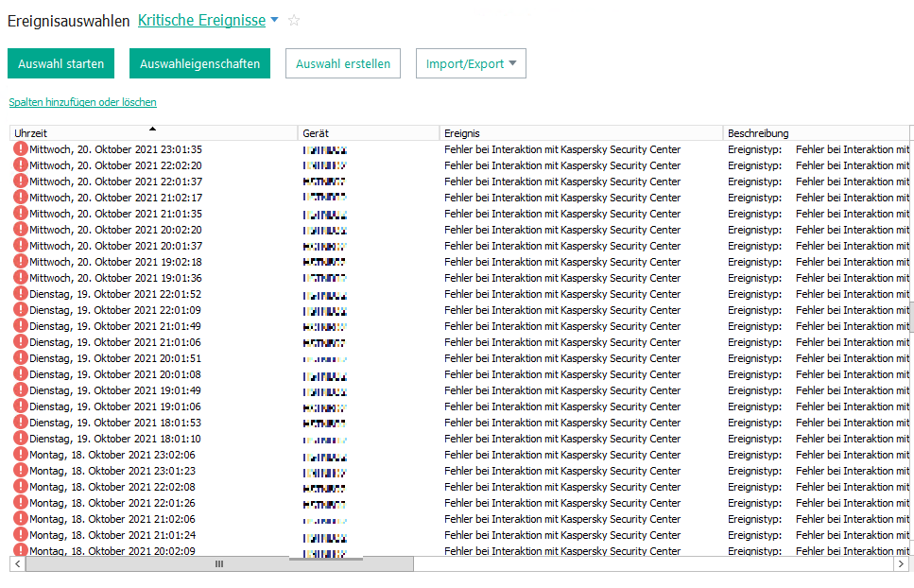Click the alert icon for 18. Oktober 21:01:24
This screenshot has width=914, height=588.
tap(20, 535)
